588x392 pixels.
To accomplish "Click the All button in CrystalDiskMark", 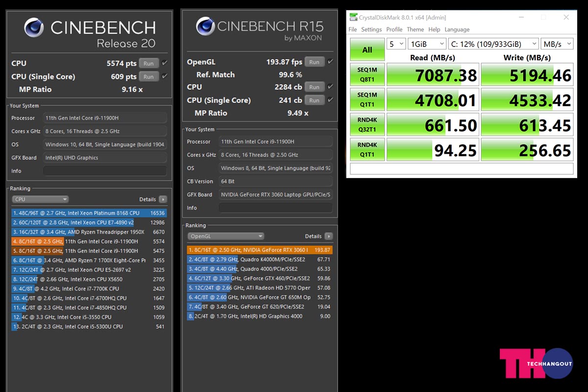I will coord(367,49).
